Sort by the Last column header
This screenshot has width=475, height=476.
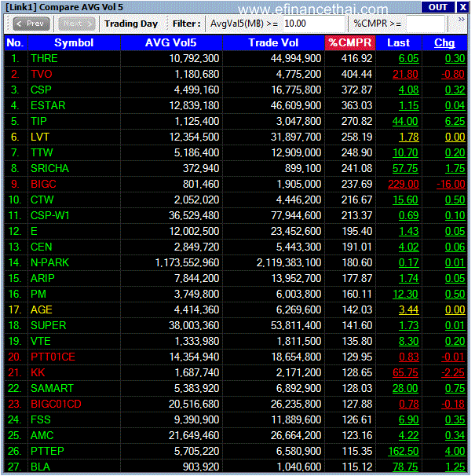[399, 42]
